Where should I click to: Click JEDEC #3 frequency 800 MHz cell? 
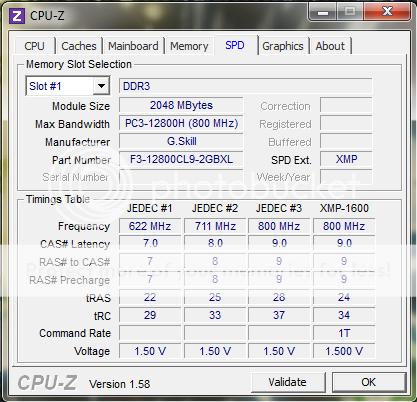(279, 226)
